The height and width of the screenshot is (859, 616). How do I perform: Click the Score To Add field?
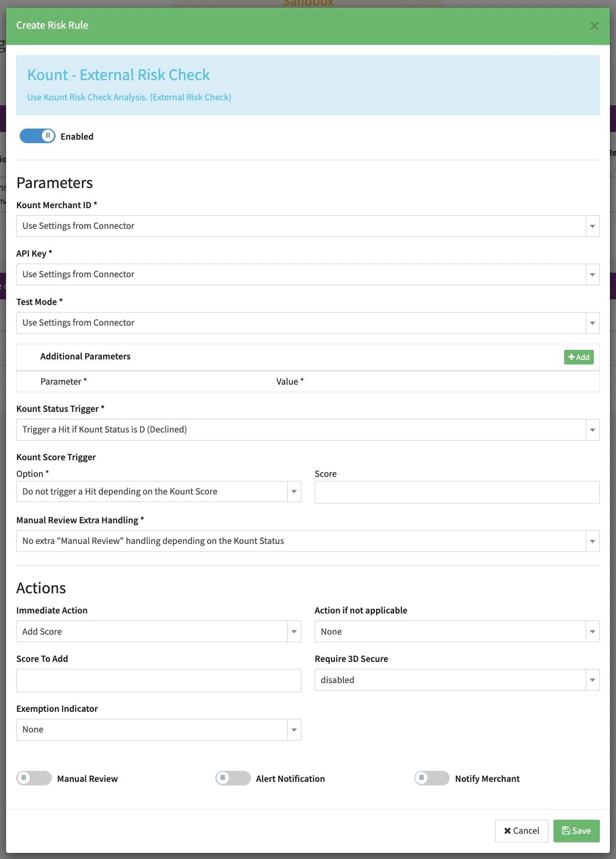[158, 680]
